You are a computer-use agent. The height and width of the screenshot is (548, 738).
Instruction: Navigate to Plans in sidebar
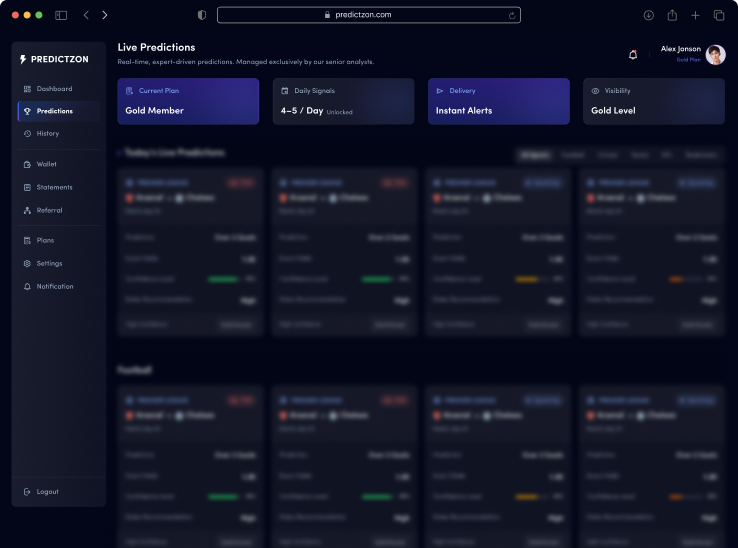[45, 240]
